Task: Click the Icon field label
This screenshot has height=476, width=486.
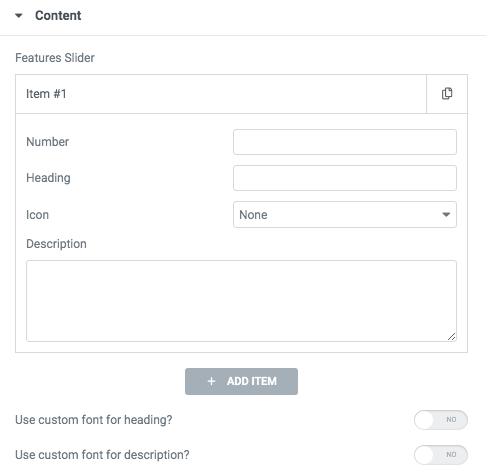Action: 37,215
